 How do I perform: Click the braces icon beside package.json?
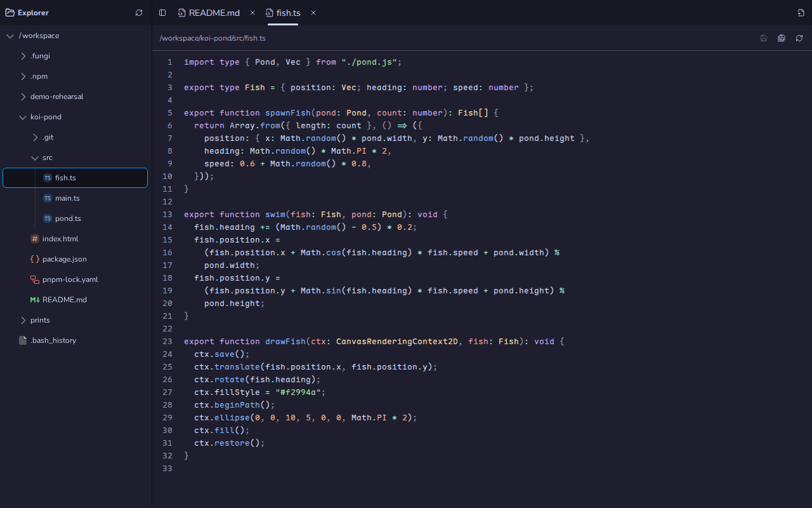pyautogui.click(x=35, y=259)
